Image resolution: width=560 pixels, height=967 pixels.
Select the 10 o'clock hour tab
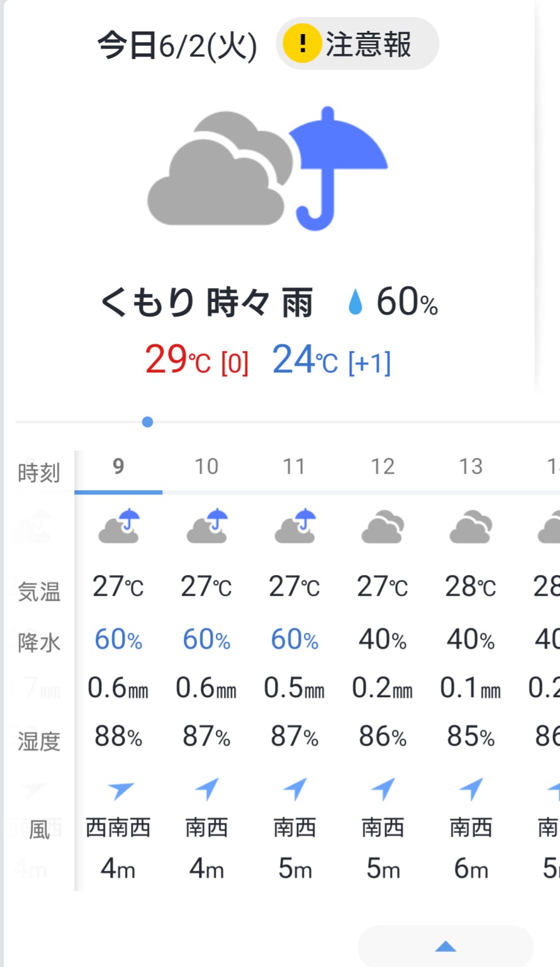(x=206, y=467)
